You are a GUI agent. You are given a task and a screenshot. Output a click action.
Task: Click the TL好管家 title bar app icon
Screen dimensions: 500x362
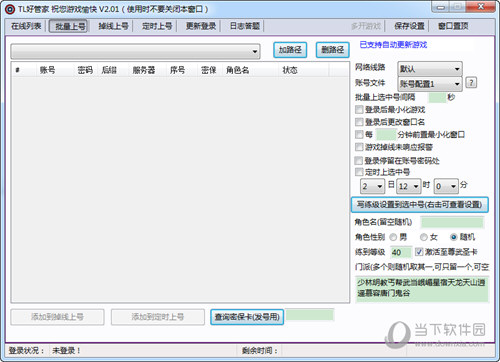point(10,9)
